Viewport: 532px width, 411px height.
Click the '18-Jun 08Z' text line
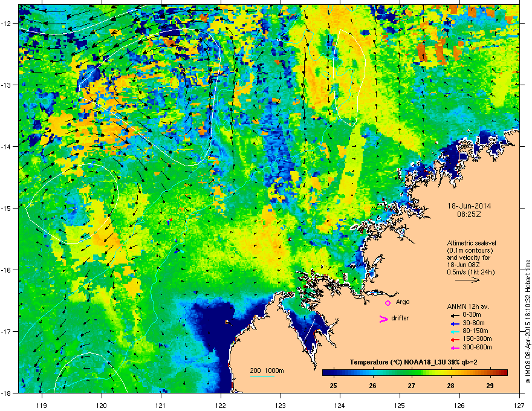pos(464,265)
